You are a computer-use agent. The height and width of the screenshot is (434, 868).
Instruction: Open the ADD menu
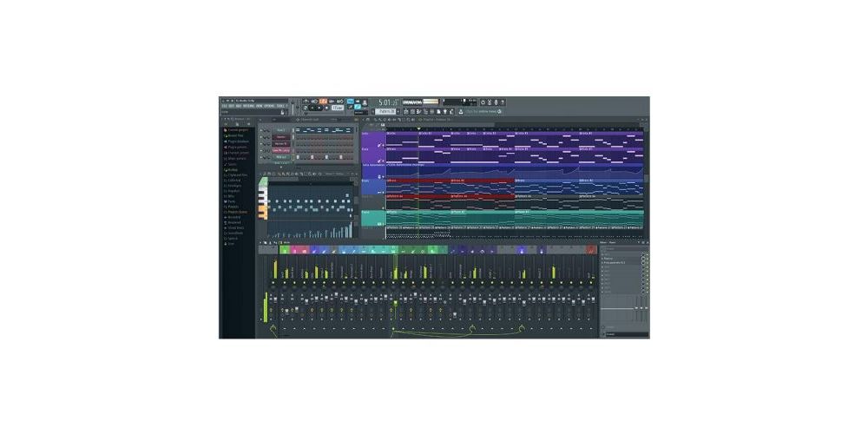pos(238,106)
